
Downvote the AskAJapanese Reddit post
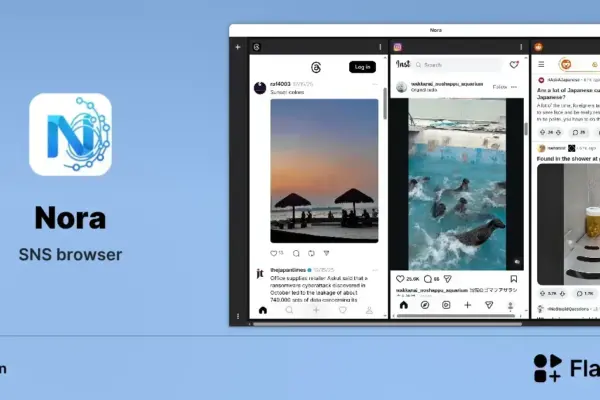(558, 132)
